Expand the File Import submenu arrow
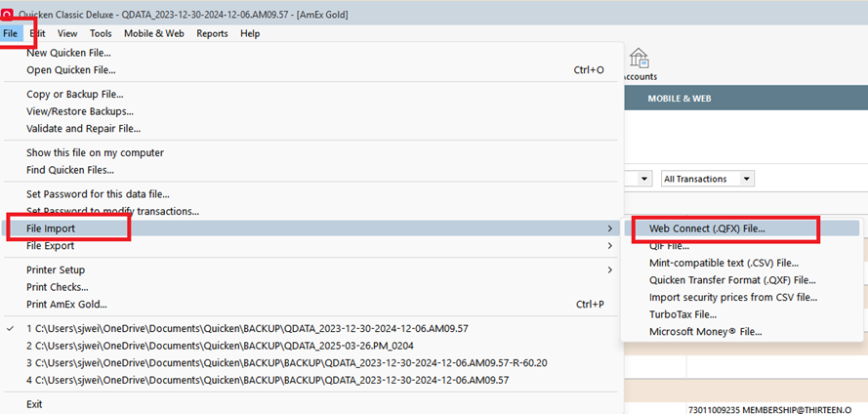The width and height of the screenshot is (868, 414). 610,228
